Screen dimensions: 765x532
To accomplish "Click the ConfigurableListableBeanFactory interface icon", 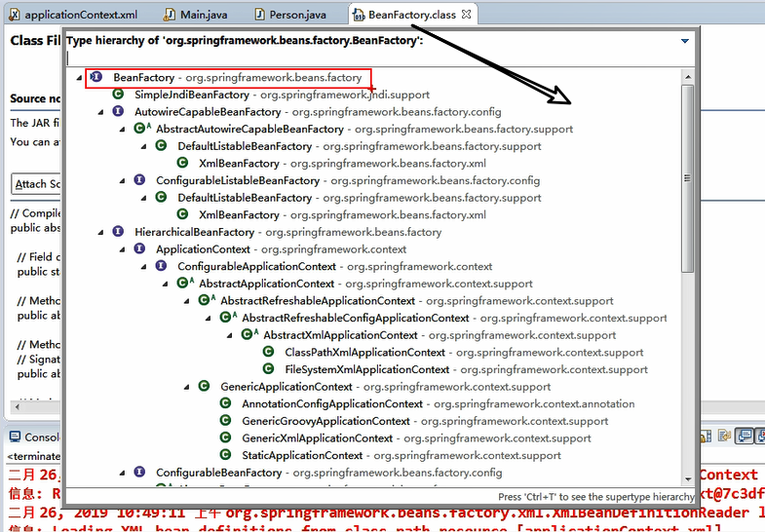I will pos(139,180).
